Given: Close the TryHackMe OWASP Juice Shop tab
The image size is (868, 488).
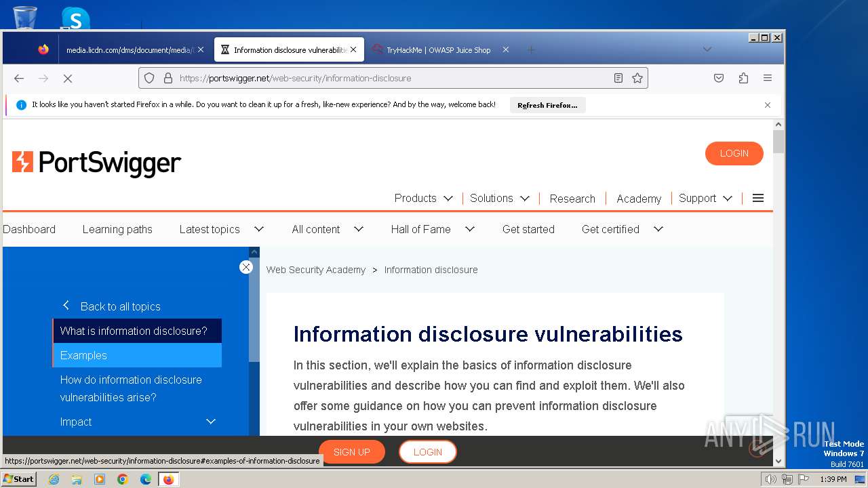Looking at the screenshot, I should click(505, 49).
